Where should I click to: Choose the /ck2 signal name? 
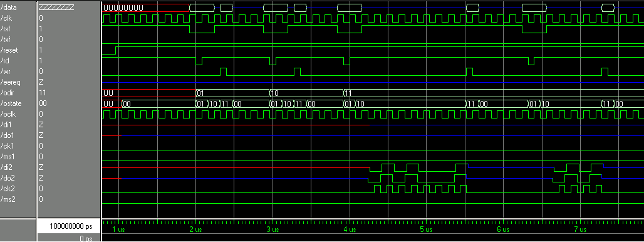8,189
